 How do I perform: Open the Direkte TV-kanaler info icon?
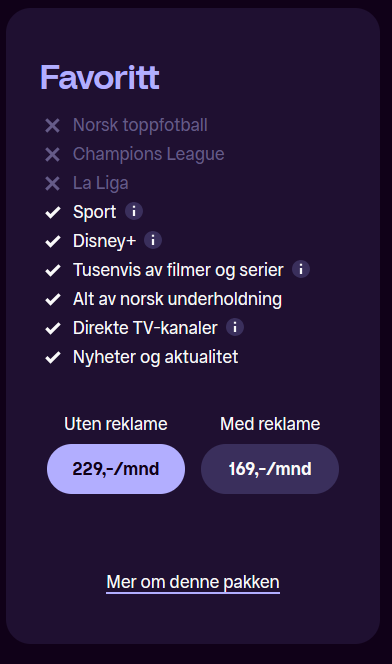coord(235,327)
